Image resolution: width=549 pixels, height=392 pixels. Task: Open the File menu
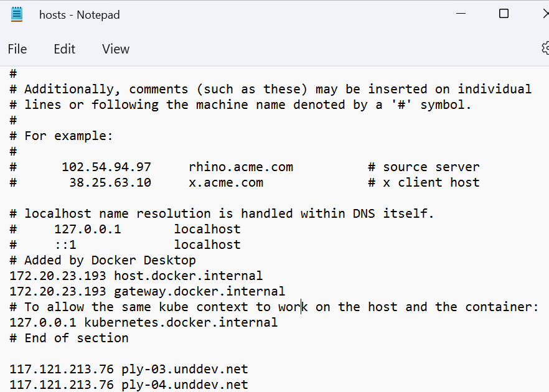[17, 49]
